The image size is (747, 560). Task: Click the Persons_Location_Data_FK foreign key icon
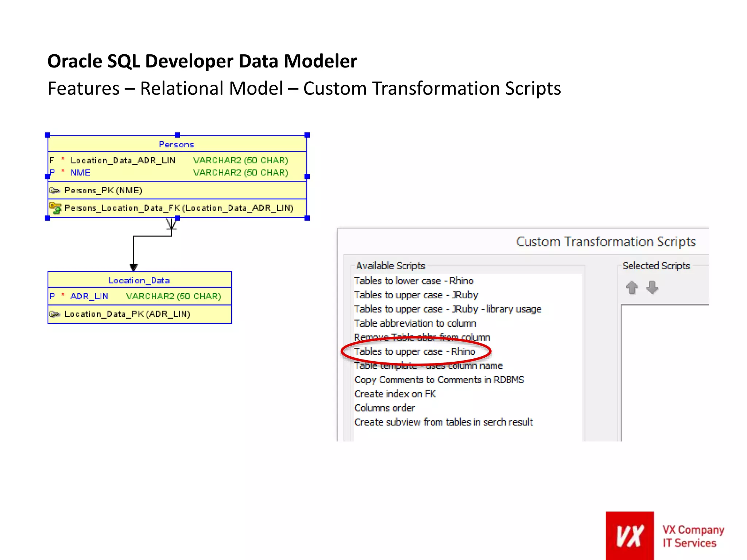point(55,208)
